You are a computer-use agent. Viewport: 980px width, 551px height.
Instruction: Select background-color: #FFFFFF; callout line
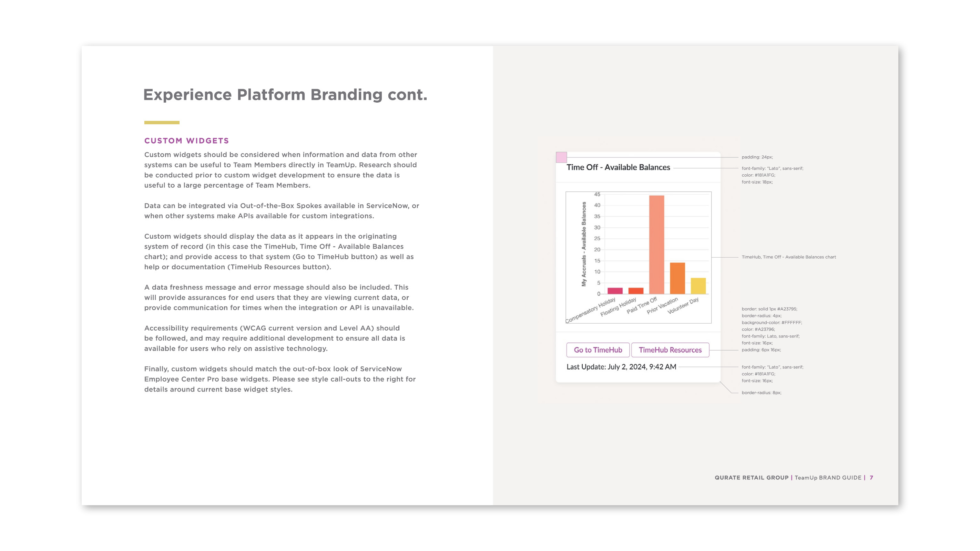[x=772, y=322]
